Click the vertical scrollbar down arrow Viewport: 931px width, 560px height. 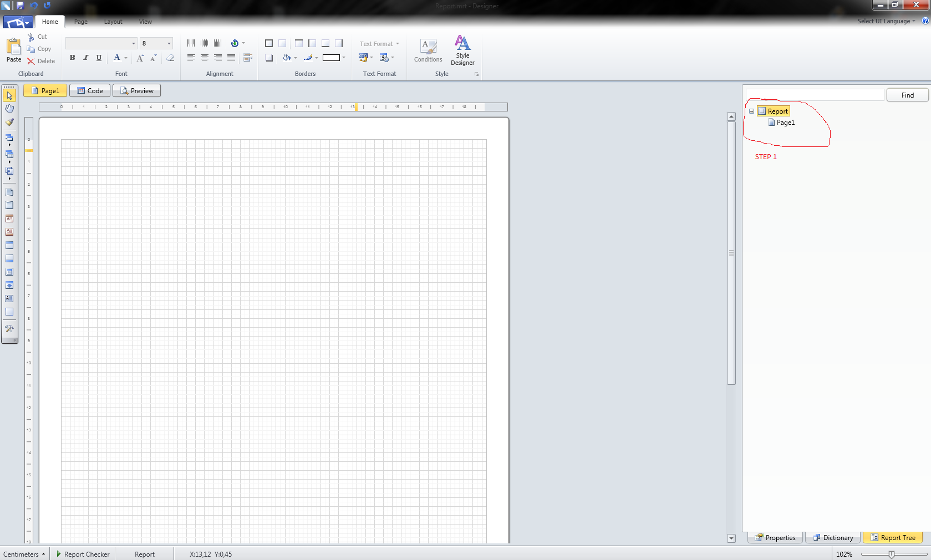(731, 538)
